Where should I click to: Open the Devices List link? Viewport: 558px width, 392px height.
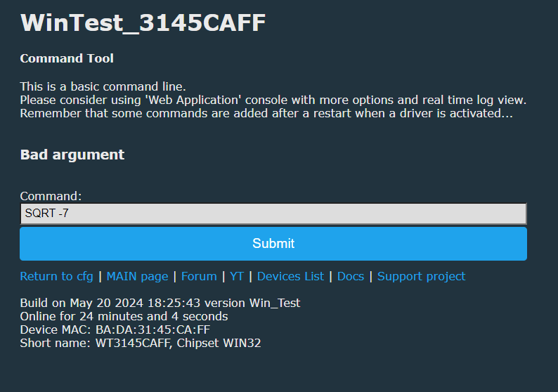click(290, 276)
